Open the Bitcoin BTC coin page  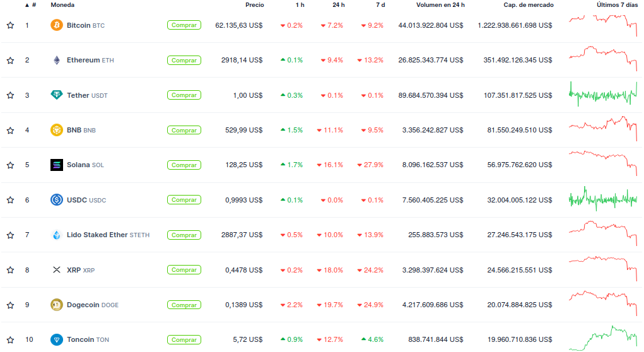click(x=86, y=25)
